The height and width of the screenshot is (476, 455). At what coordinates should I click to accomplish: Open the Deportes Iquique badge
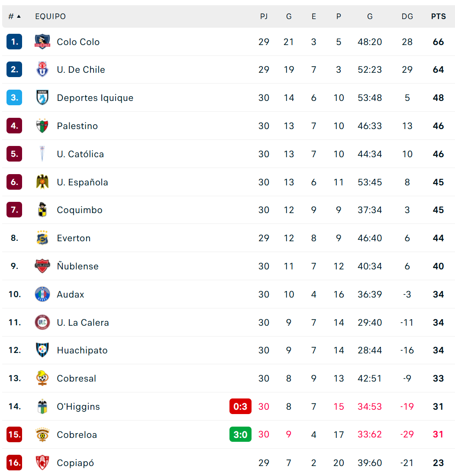42,97
